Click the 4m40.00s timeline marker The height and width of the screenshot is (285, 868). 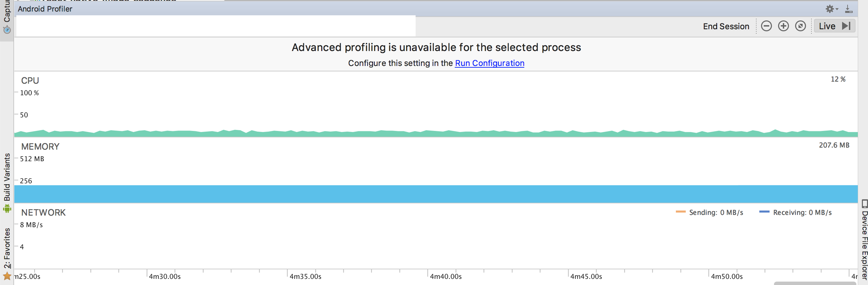click(x=446, y=276)
